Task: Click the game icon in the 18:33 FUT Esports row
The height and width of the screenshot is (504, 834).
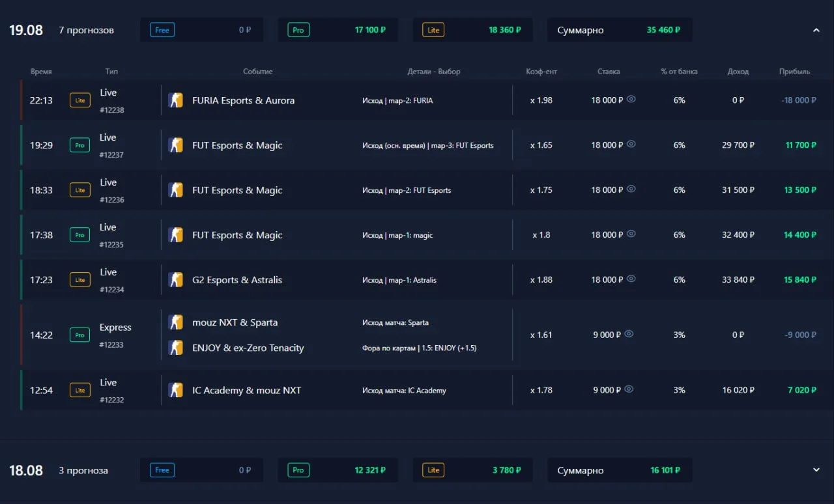Action: (x=175, y=190)
